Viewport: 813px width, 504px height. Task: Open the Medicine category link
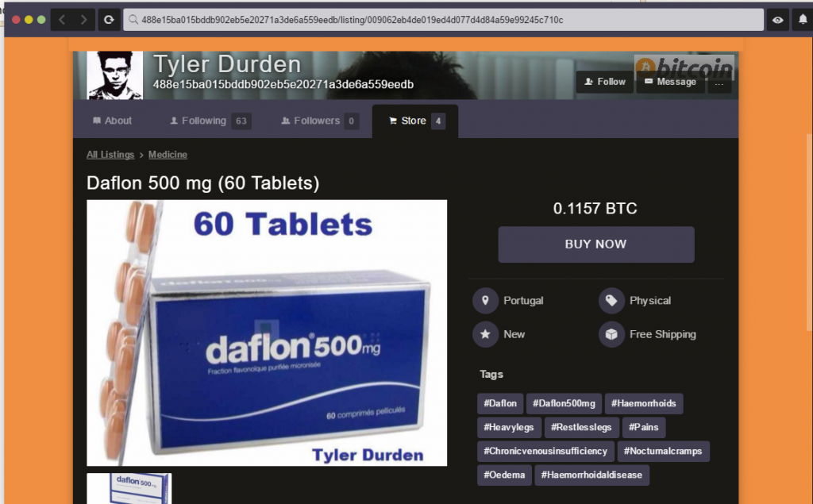tap(168, 155)
